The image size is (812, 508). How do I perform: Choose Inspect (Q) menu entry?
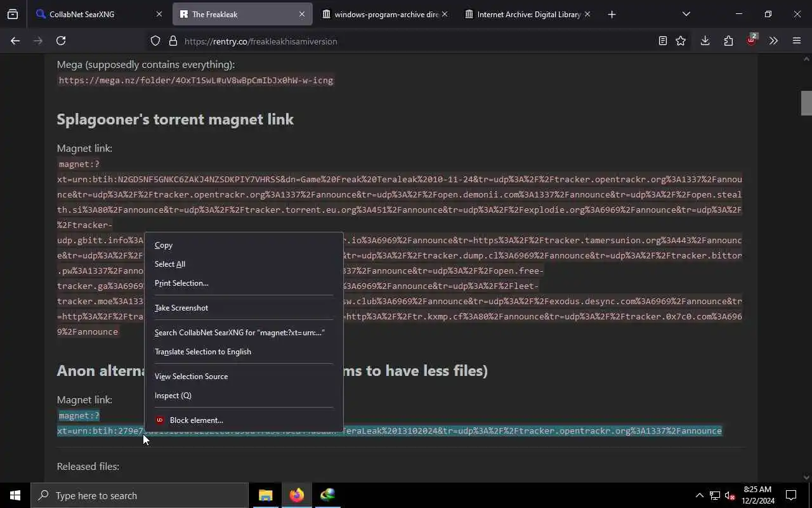(x=244, y=396)
